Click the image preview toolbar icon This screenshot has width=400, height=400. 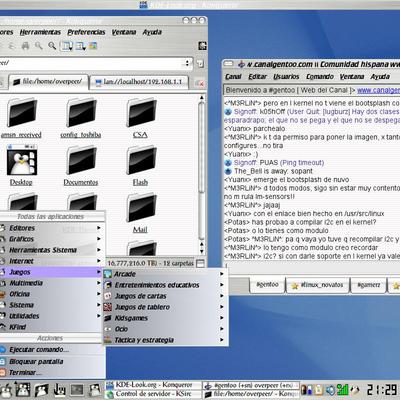[93, 46]
